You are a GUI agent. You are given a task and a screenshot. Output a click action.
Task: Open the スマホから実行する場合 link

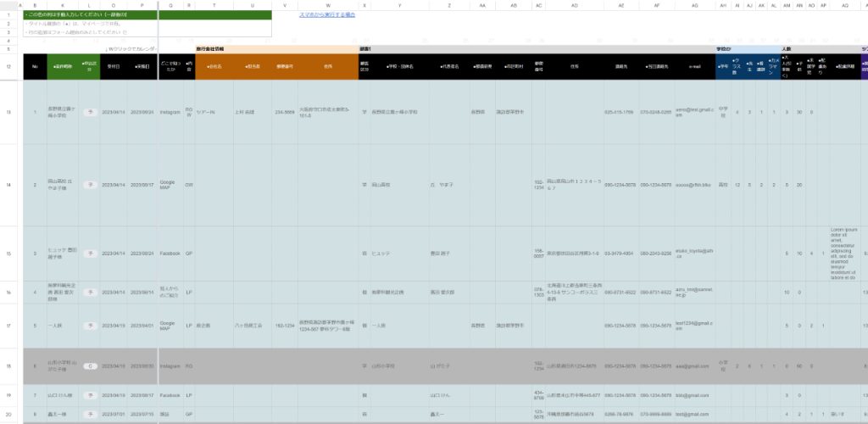pyautogui.click(x=326, y=14)
